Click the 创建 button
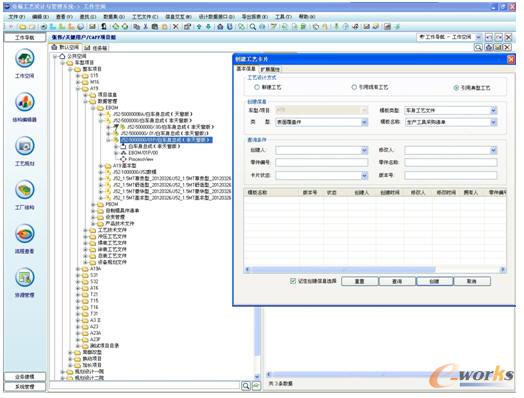 coord(434,281)
